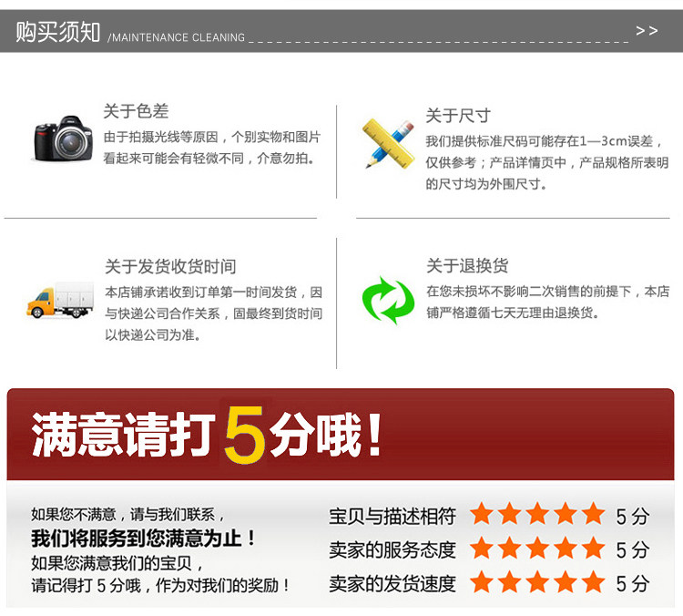
Task: Click the green refresh arrows icon
Action: click(388, 301)
